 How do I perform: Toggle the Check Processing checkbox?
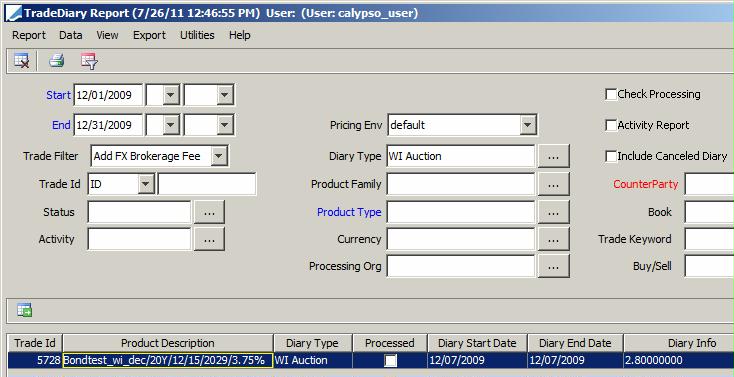[611, 95]
